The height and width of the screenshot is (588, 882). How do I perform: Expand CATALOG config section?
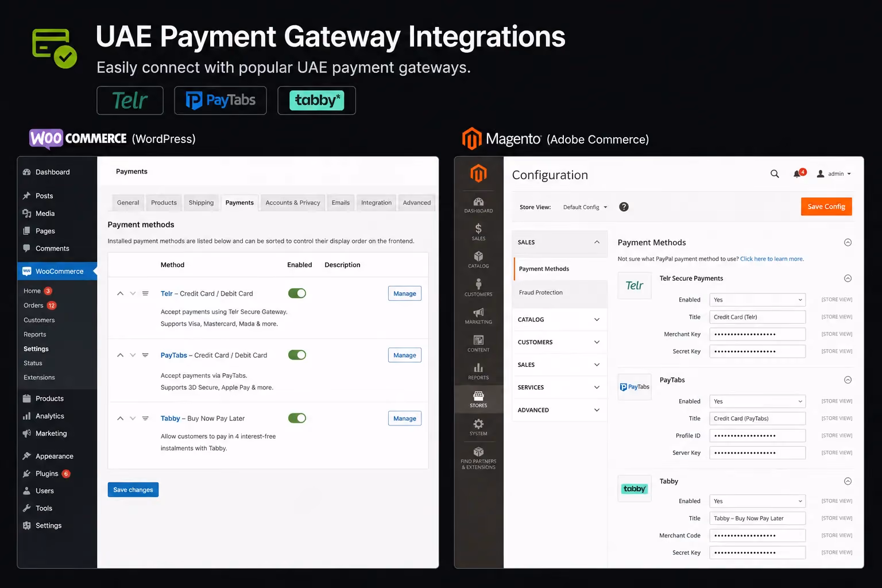coord(559,320)
